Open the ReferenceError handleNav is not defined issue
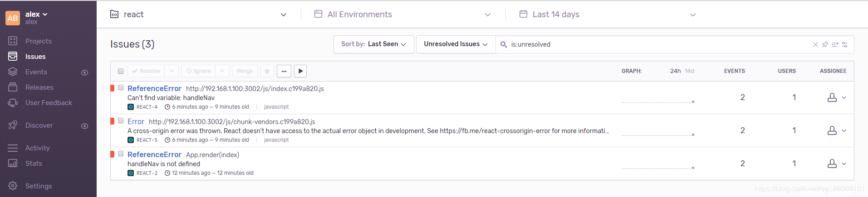The width and height of the screenshot is (868, 197). click(154, 154)
